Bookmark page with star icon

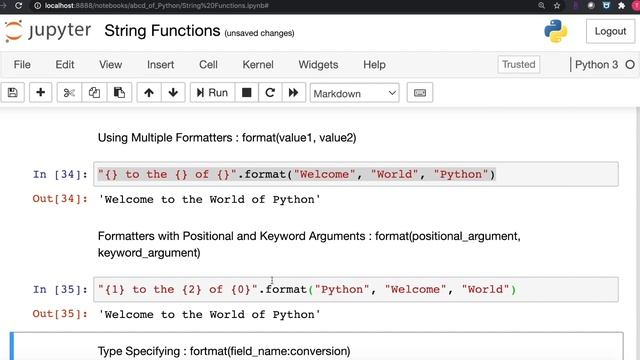[x=557, y=6]
